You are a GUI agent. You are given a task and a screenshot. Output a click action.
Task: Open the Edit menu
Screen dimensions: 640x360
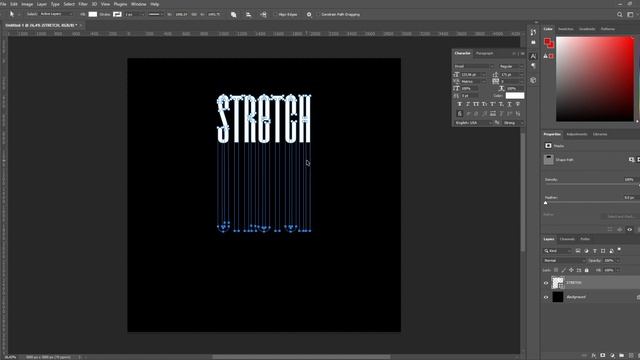[14, 4]
